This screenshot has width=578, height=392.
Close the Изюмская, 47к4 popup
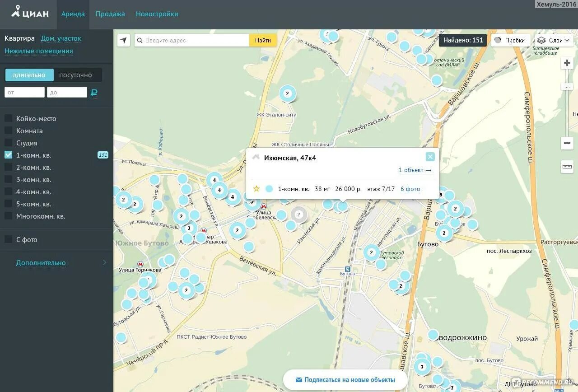click(430, 157)
